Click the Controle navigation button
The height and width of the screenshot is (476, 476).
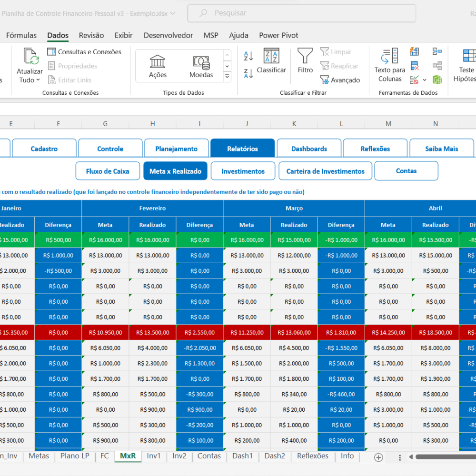pos(110,149)
